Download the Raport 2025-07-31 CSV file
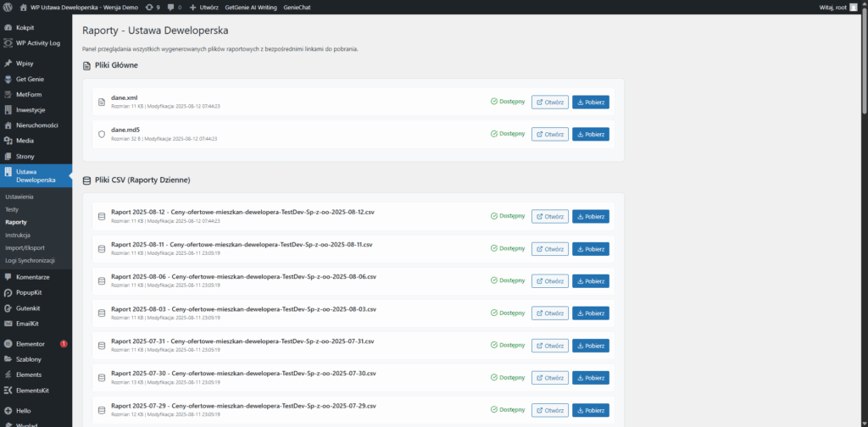The width and height of the screenshot is (868, 427). pos(590,346)
